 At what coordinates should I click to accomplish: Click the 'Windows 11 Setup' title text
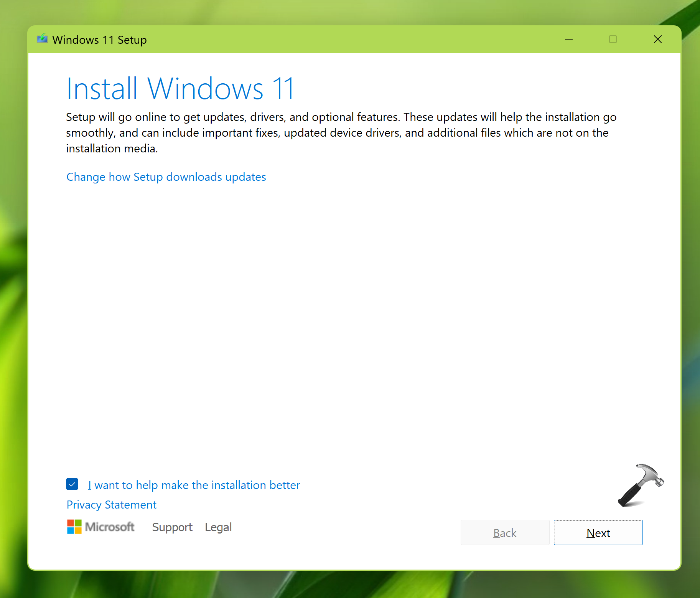point(99,40)
